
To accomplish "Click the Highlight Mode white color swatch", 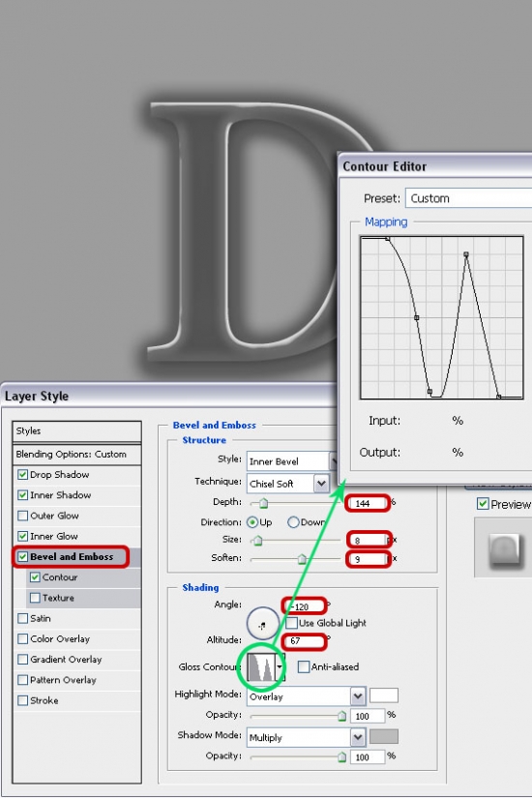I will pyautogui.click(x=384, y=695).
